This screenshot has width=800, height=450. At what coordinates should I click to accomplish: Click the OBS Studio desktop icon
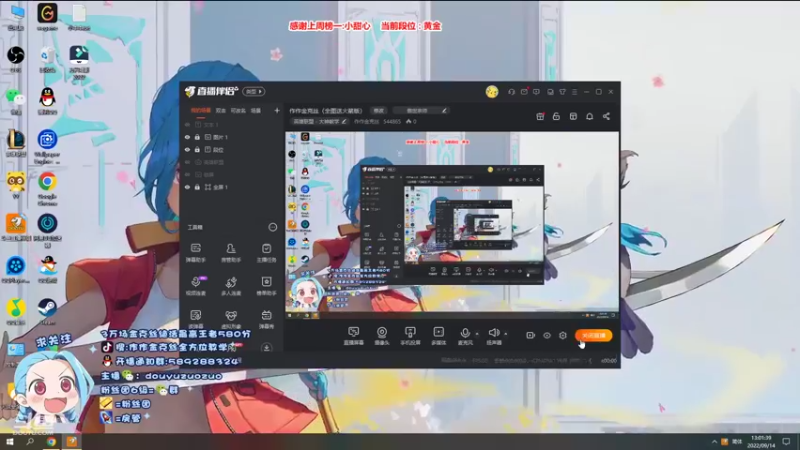(x=16, y=59)
